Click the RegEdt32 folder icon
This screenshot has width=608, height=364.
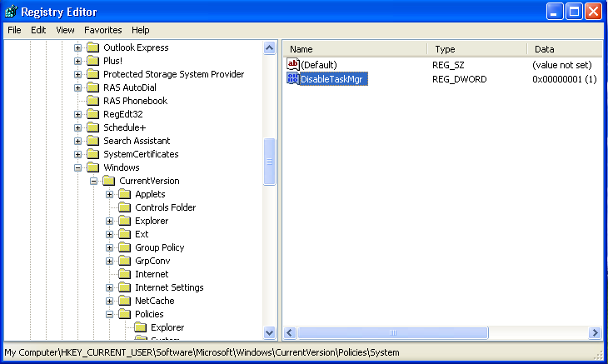point(92,114)
